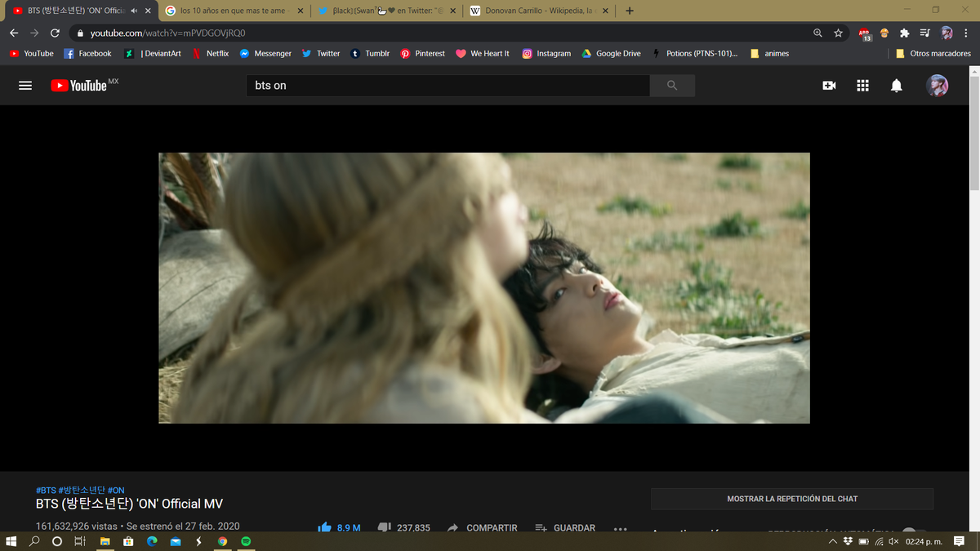Focus the YouTube search box
This screenshot has width=980, height=551.
tap(448, 86)
